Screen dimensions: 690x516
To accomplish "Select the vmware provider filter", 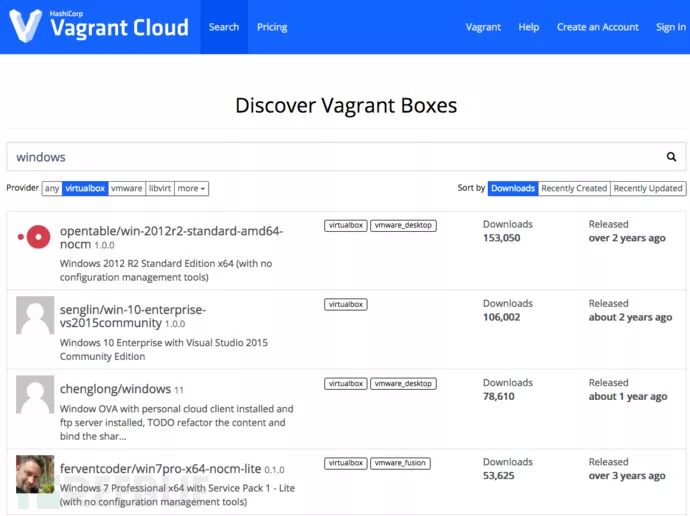I will [127, 188].
